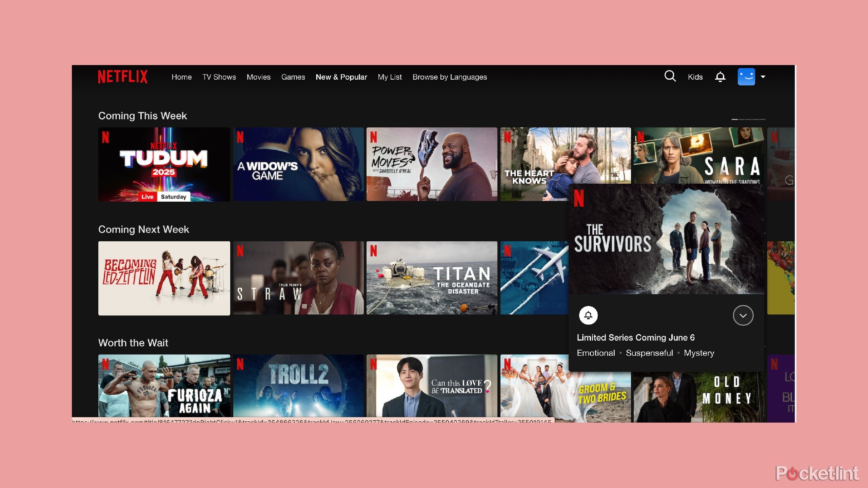This screenshot has width=868, height=488.
Task: Open the TV Shows menu item
Action: (219, 77)
